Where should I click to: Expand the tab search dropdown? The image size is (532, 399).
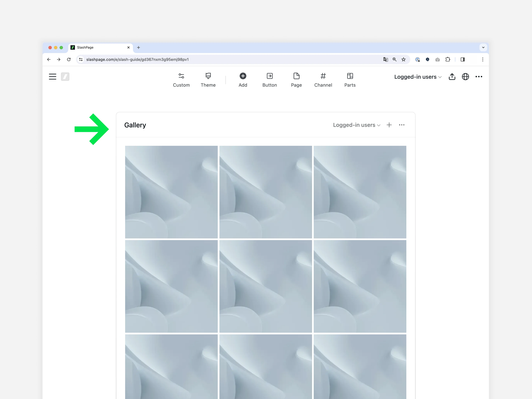coord(483,48)
